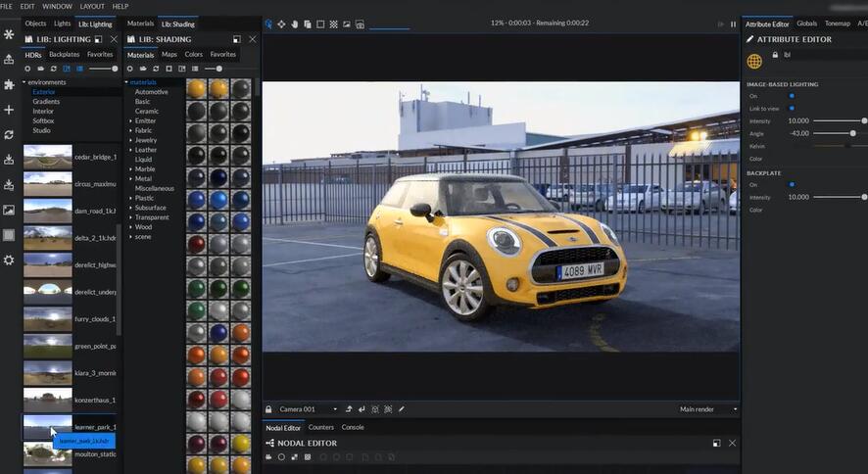Viewport: 868px width, 474px height.
Task: Expand the Jewelry material category
Action: pyautogui.click(x=131, y=140)
